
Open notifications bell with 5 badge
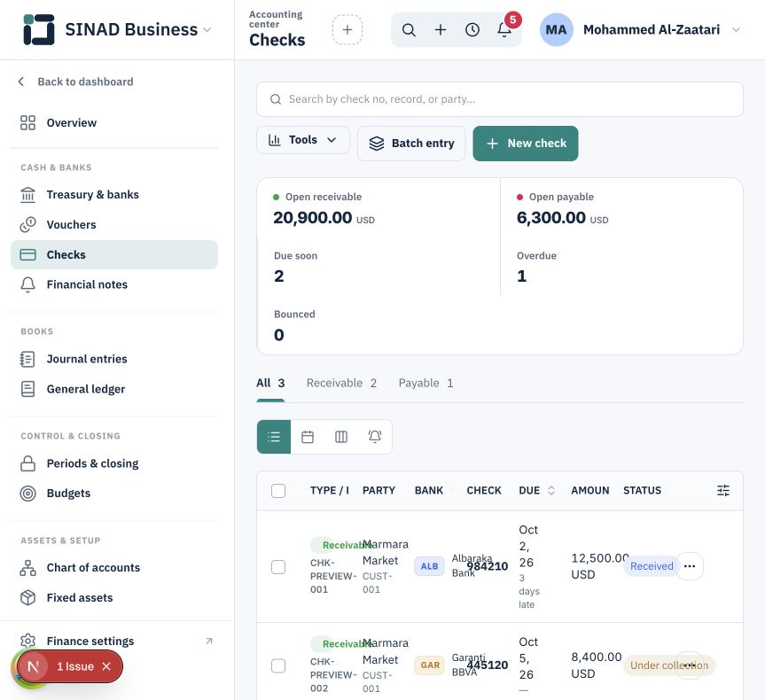point(504,30)
